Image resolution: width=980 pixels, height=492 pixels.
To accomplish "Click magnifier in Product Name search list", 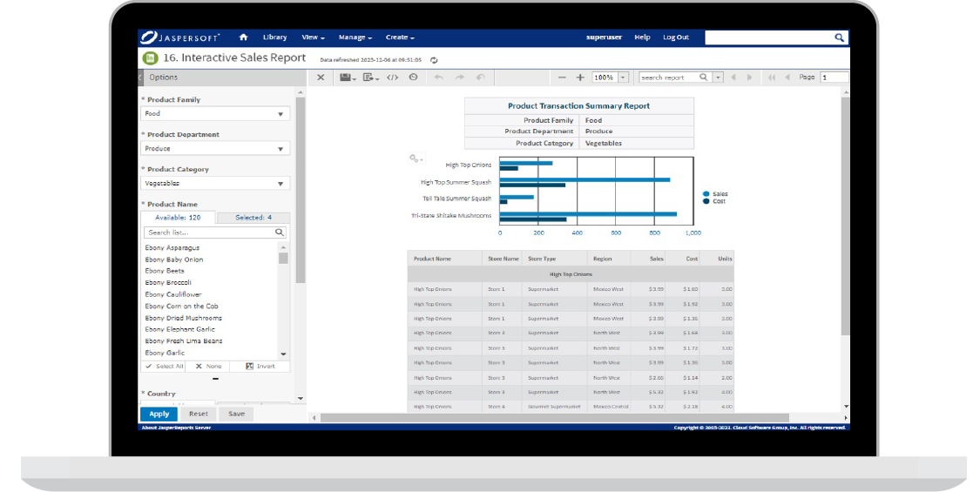I will click(x=280, y=233).
